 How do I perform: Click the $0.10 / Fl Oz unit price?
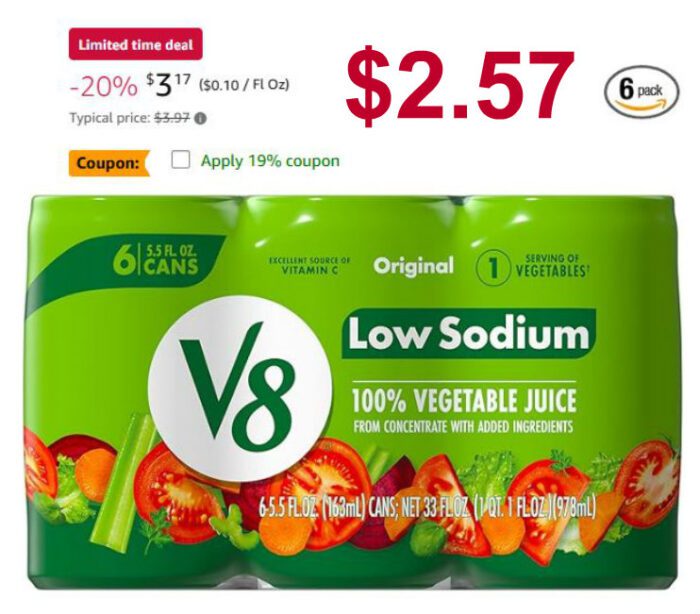click(243, 84)
